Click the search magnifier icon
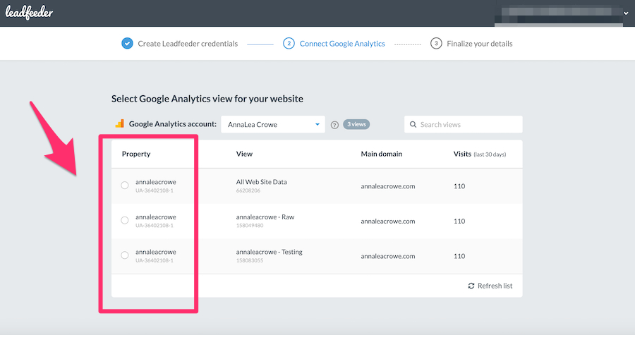The height and width of the screenshot is (364, 635). point(413,124)
